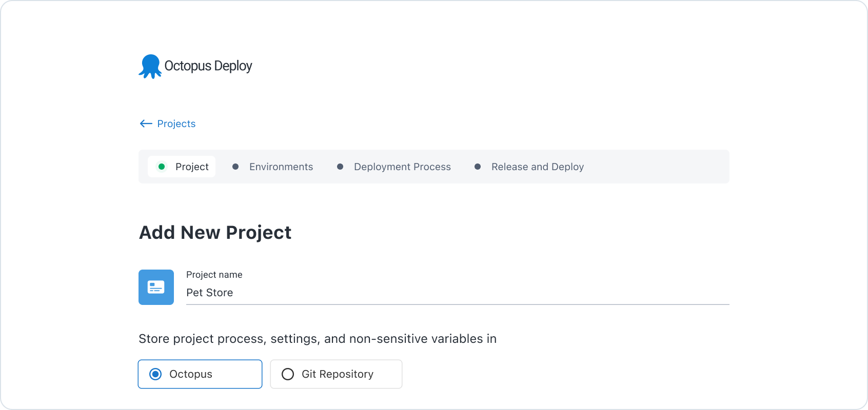
Task: Click the Add New Project heading
Action: pyautogui.click(x=215, y=233)
